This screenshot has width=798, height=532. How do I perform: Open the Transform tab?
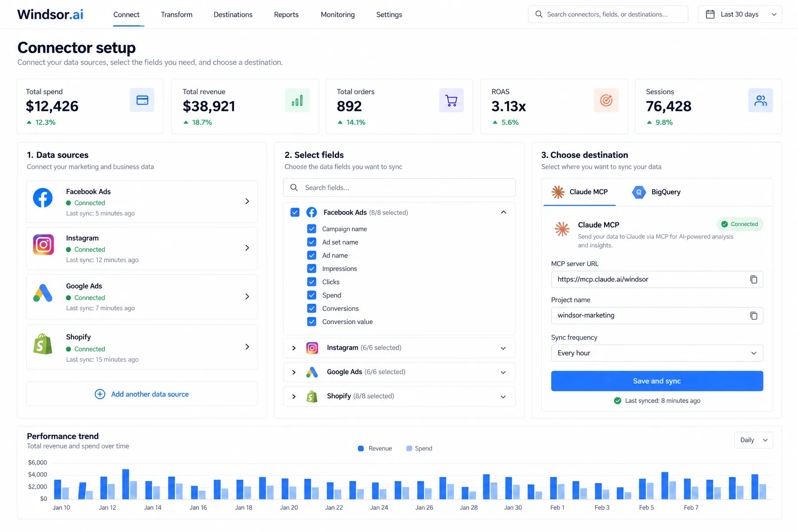tap(176, 15)
